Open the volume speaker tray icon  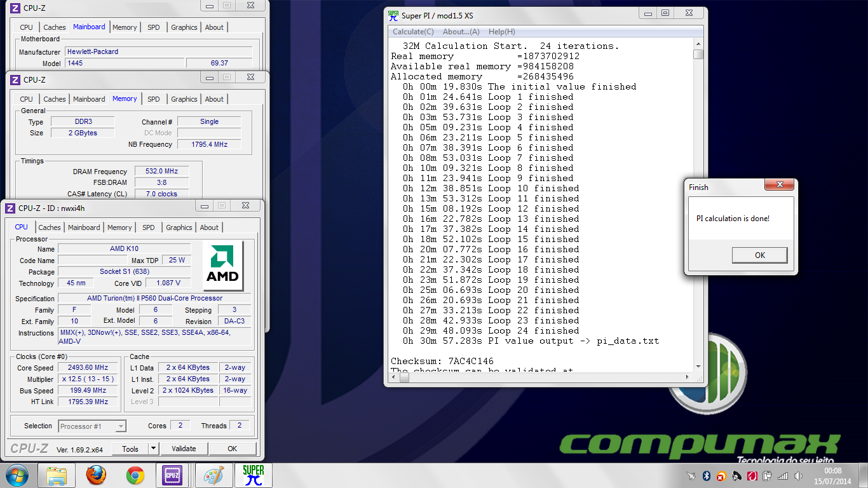[797, 476]
